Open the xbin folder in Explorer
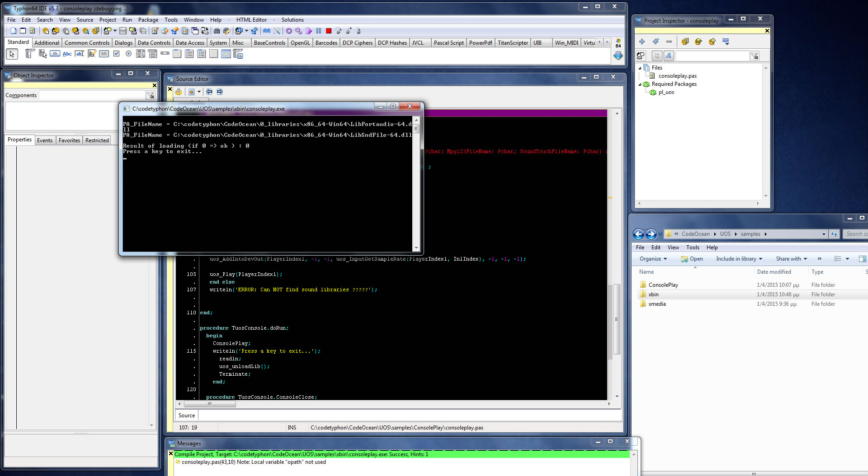Viewport: 868px width, 476px height. point(653,294)
